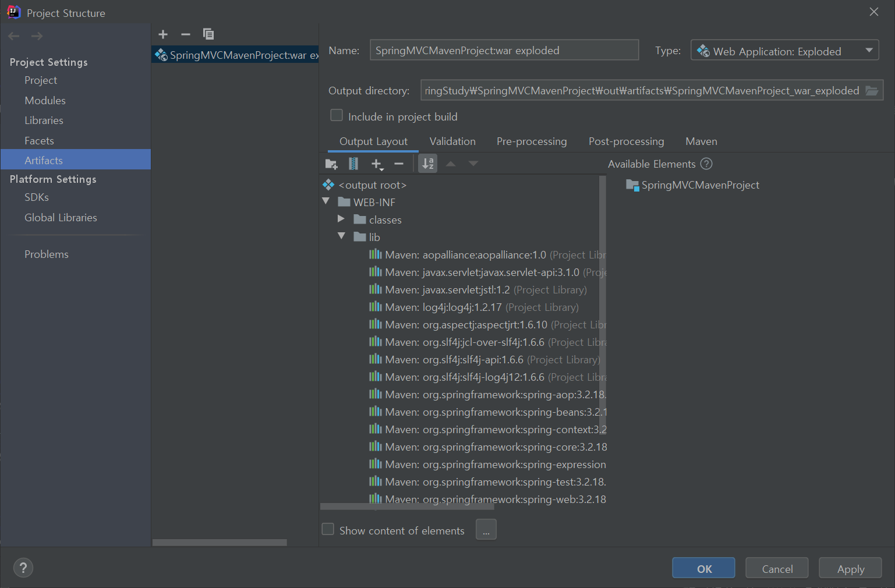Click the IntelliJ logo in title bar
Image resolution: width=895 pixels, height=588 pixels.
tap(13, 12)
